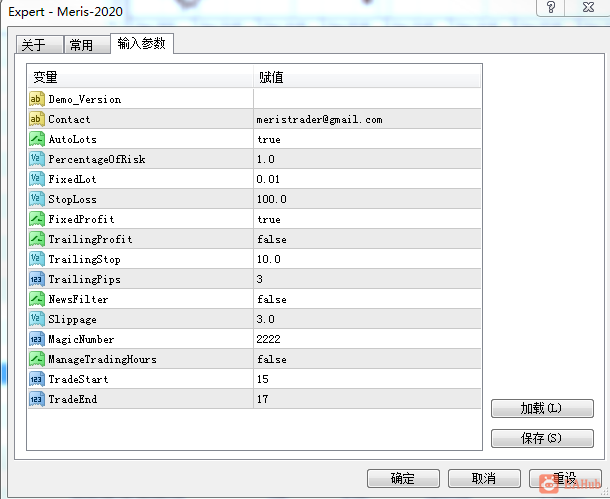This screenshot has height=499, width=610.
Task: Select the 输入参数 tab
Action: click(142, 43)
